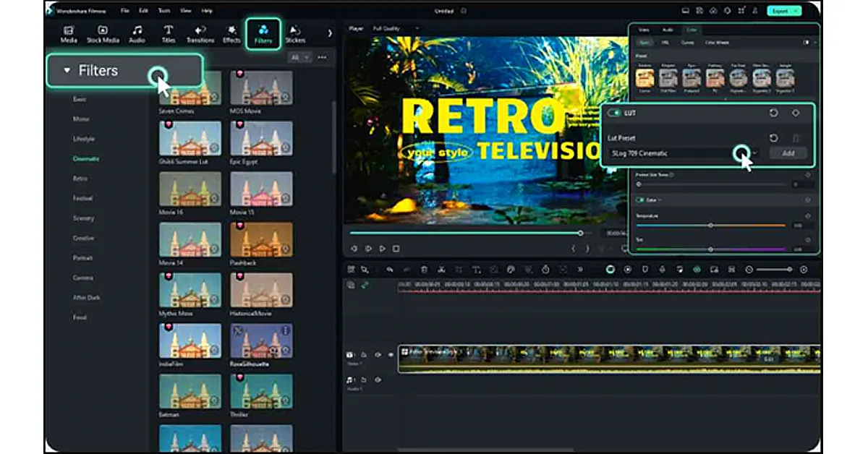Open the speed stopwatch tool

[545, 269]
